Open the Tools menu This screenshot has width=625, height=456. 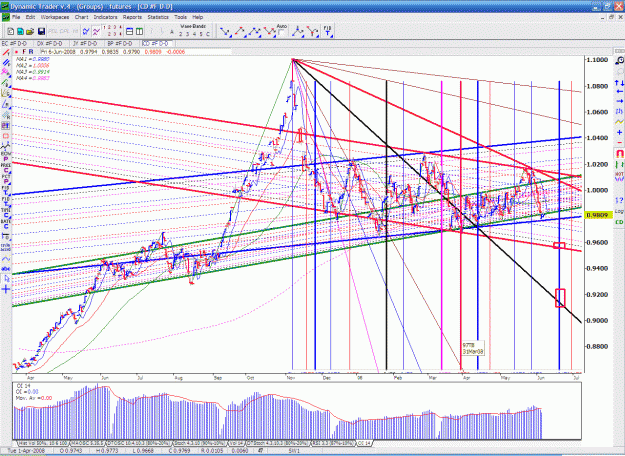(x=181, y=18)
